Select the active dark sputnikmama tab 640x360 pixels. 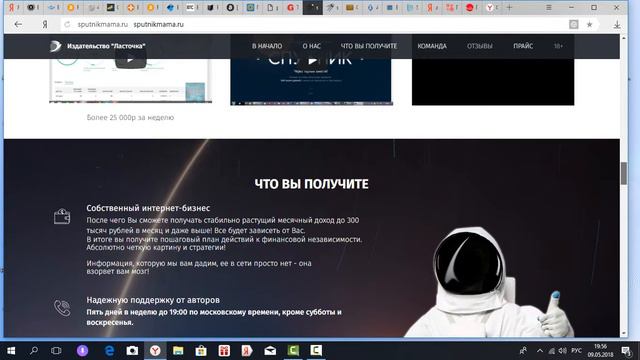[313, 7]
